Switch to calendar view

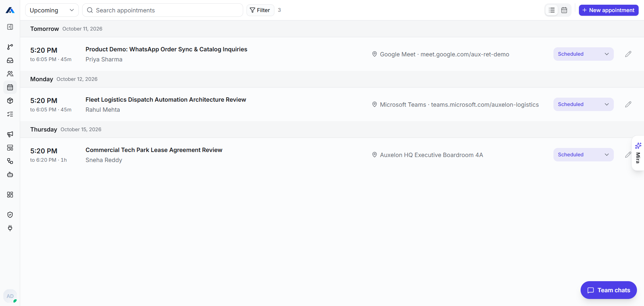[x=564, y=10]
